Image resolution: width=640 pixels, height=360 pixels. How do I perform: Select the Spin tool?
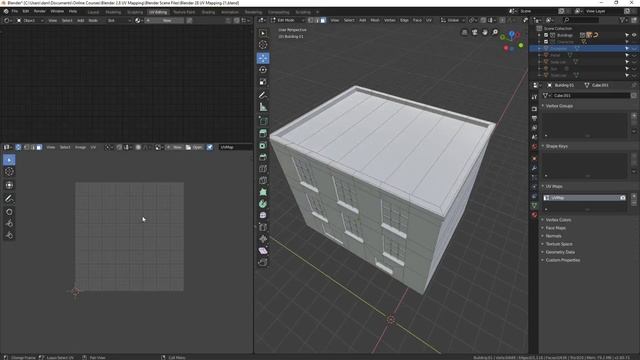click(x=263, y=204)
